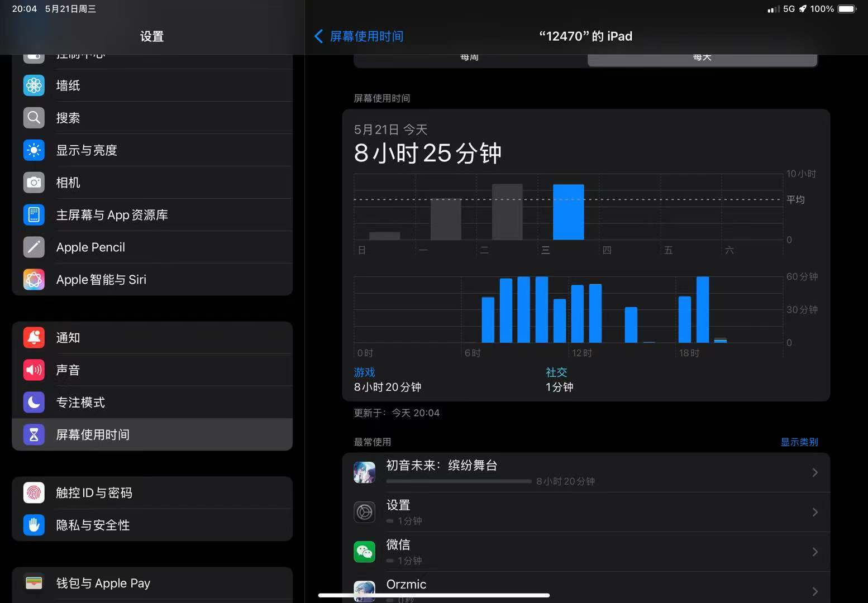This screenshot has height=603, width=868.
Task: Tap the Privacy & Security hand icon
Action: pyautogui.click(x=34, y=525)
